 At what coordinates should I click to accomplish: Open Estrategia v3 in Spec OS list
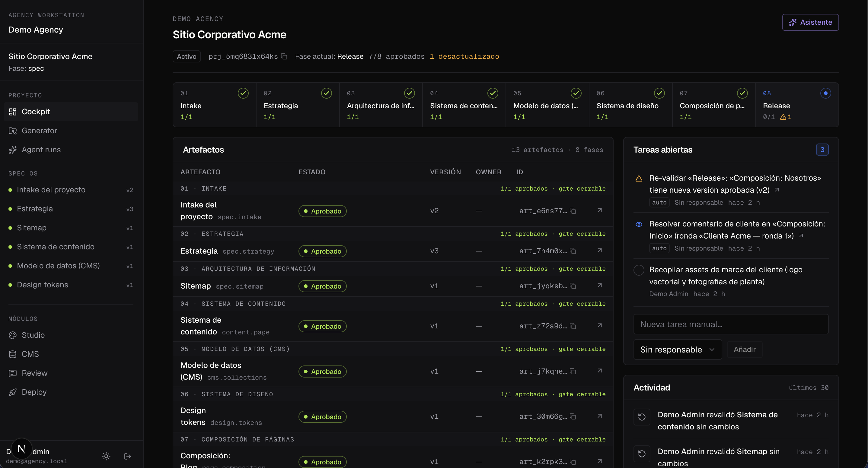coord(71,209)
